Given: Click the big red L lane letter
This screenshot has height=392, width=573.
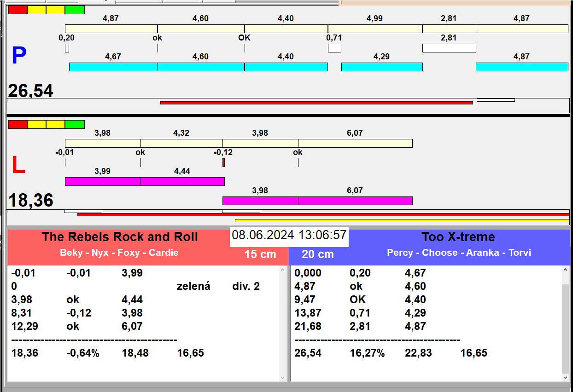Looking at the screenshot, I should coord(18,166).
